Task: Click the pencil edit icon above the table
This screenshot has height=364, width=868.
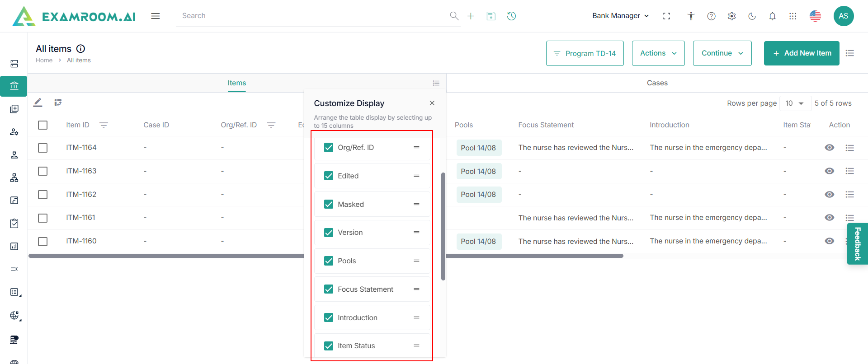Action: tap(38, 103)
